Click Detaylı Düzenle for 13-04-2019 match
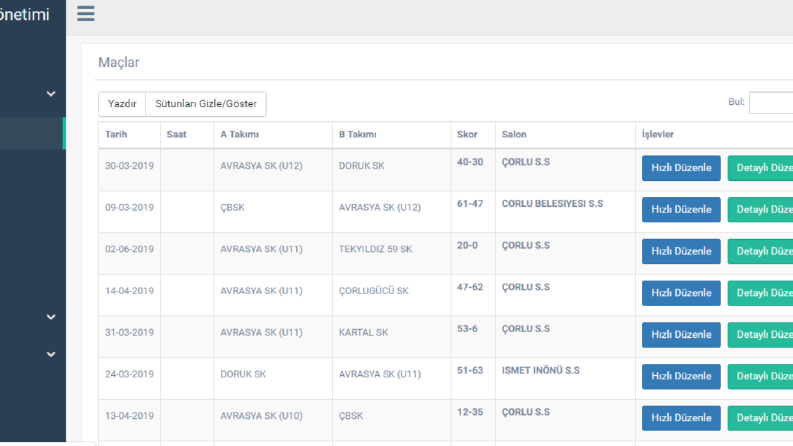Screen dimensions: 793x446 [x=761, y=418]
